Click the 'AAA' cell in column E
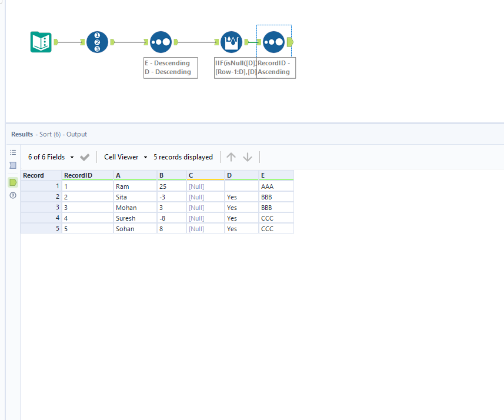Viewport: 504px width, 420px height. tap(276, 186)
